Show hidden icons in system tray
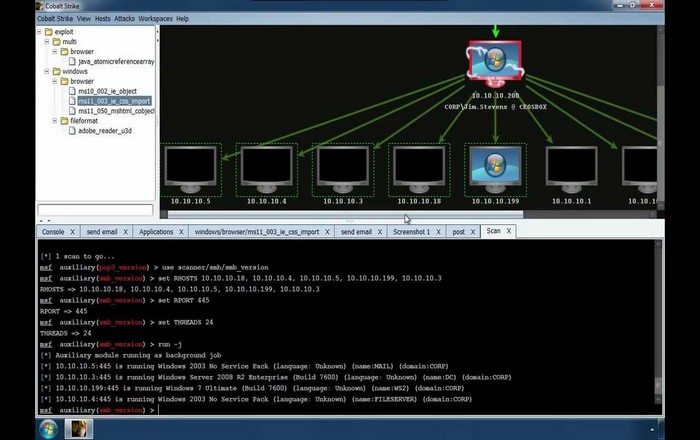 point(652,429)
